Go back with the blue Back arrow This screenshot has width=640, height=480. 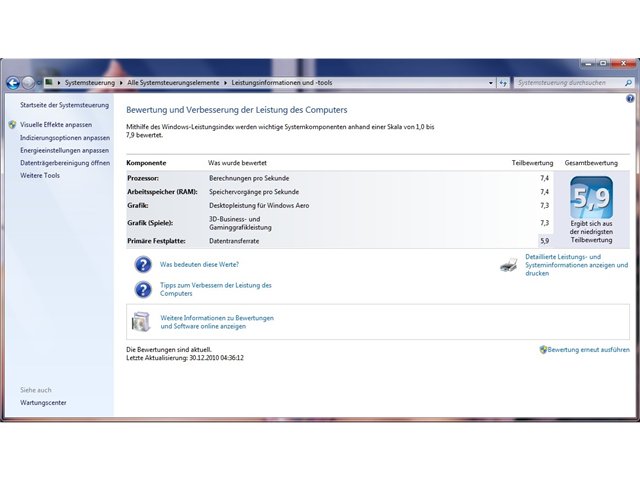click(x=13, y=83)
